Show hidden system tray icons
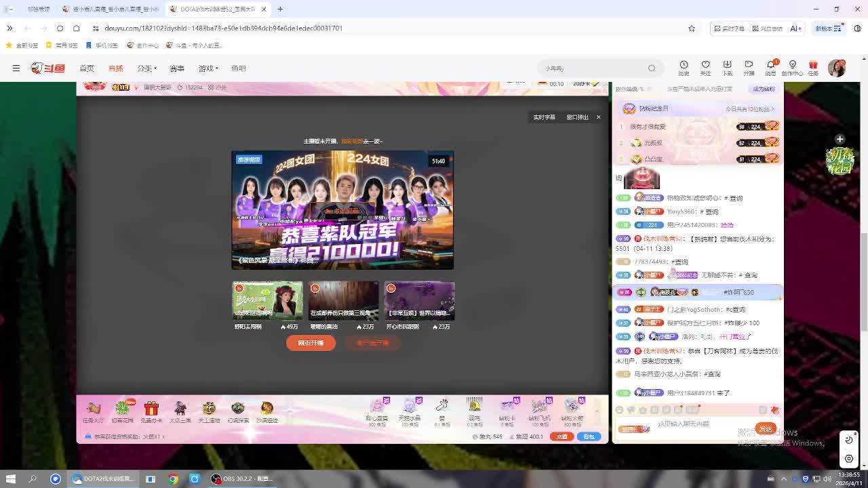Screen dimensions: 868x488 click(784, 479)
